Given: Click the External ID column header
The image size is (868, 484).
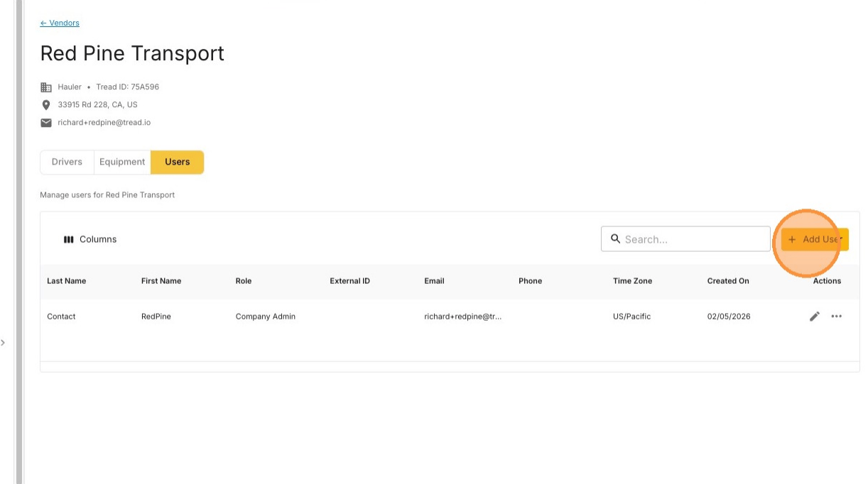Looking at the screenshot, I should pos(349,281).
